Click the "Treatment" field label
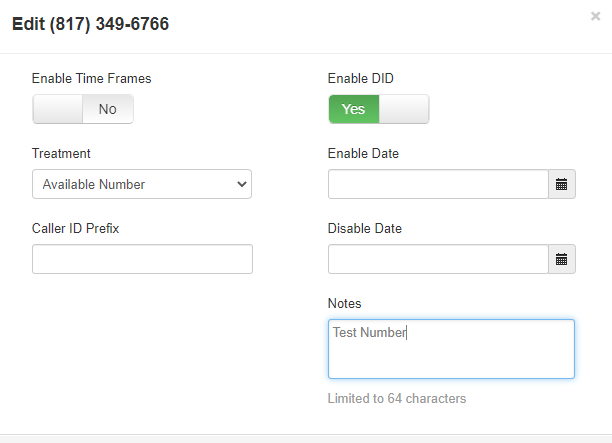The image size is (612, 443). [x=61, y=153]
